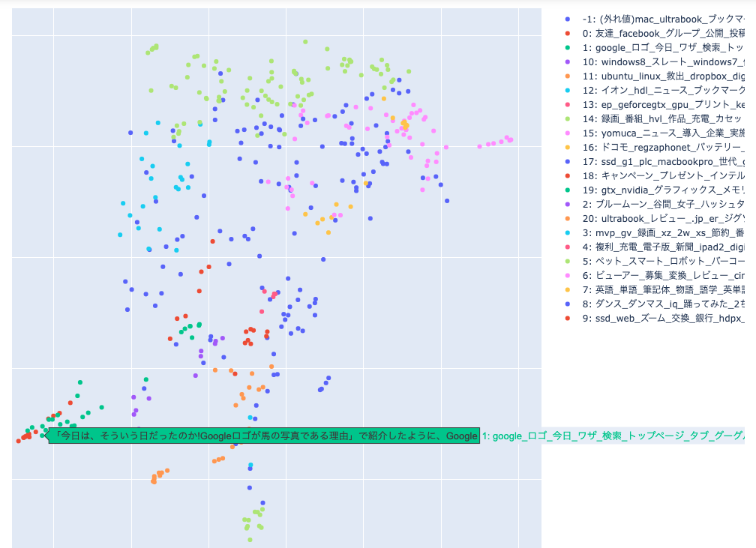756x548 pixels.
Task: Hide trace 17: ssd_g1_plc_macbookpro in legend
Action: coord(654,161)
